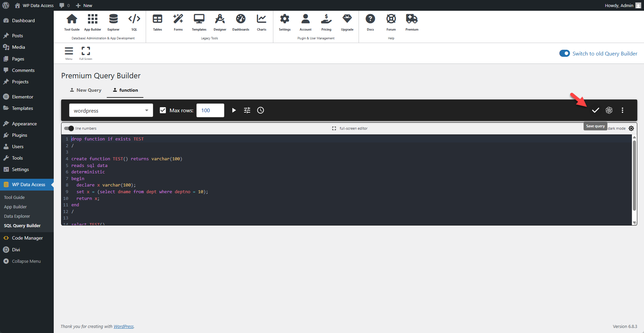Open the three-dot query options menu

(622, 110)
